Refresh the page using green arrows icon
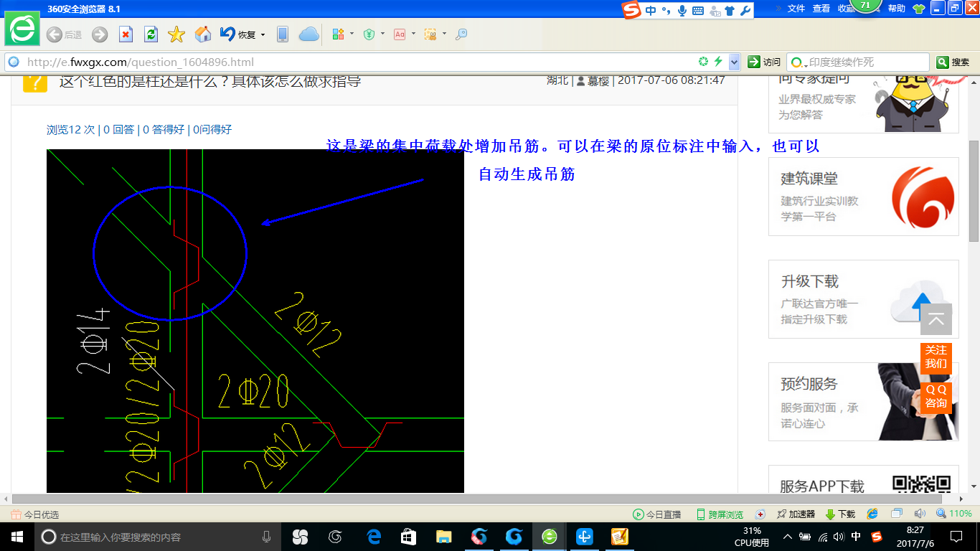Screen dimensions: 980x551 pyautogui.click(x=151, y=34)
